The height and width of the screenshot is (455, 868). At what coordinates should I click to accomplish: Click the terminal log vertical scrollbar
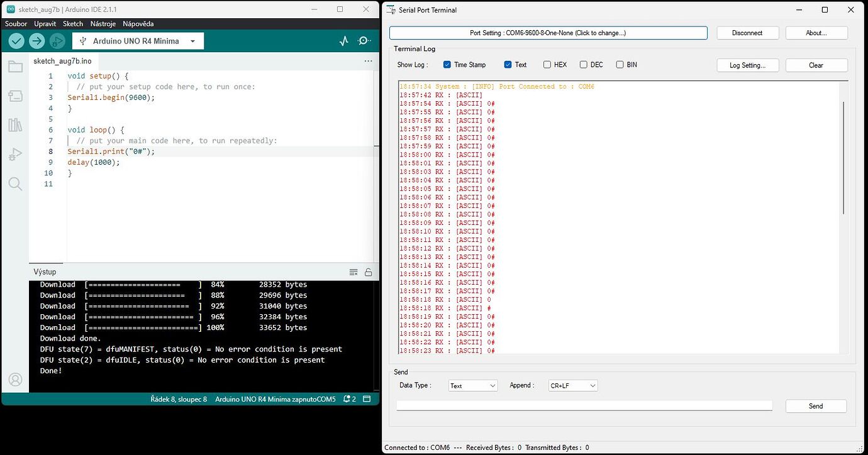843,157
